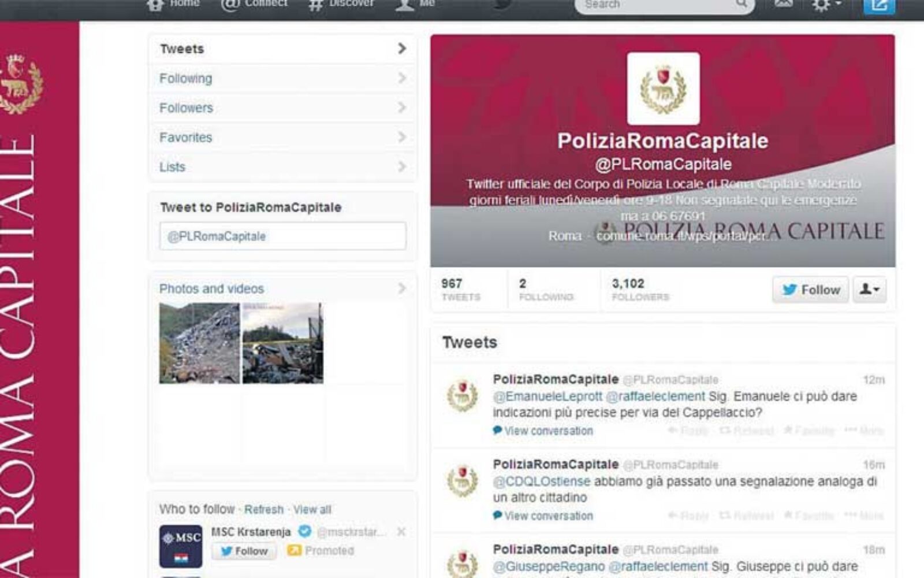Follow MSC Krstarenja suggested account
This screenshot has width=924, height=578.
(244, 551)
